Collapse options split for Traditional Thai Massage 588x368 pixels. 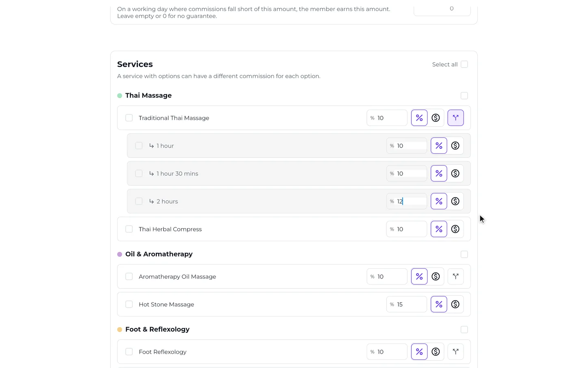(x=456, y=118)
